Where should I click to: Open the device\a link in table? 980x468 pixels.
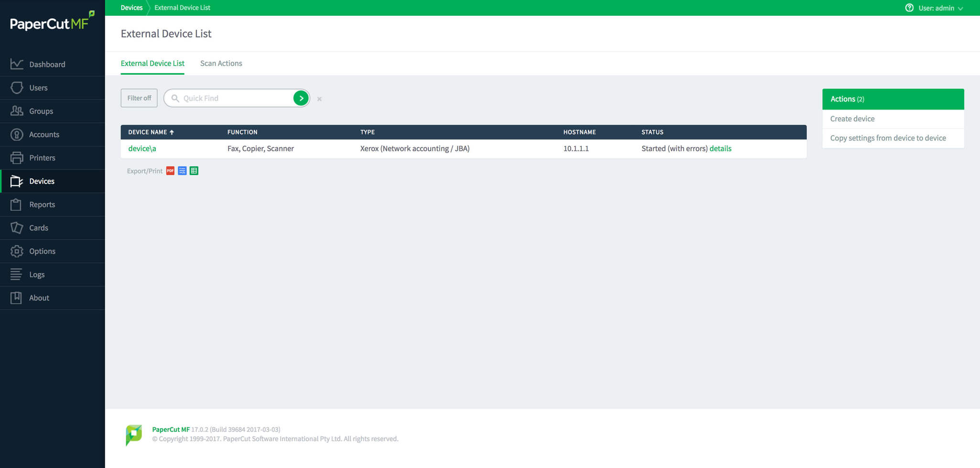point(142,149)
